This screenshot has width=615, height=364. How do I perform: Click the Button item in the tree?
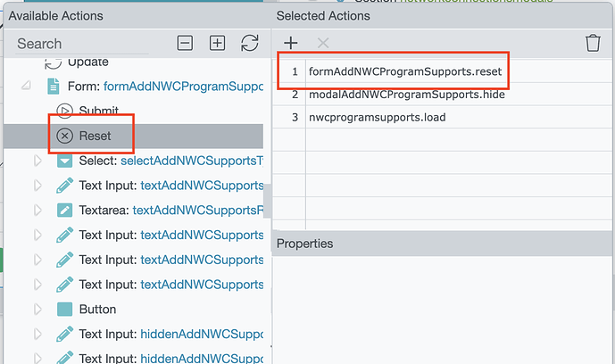coord(97,310)
